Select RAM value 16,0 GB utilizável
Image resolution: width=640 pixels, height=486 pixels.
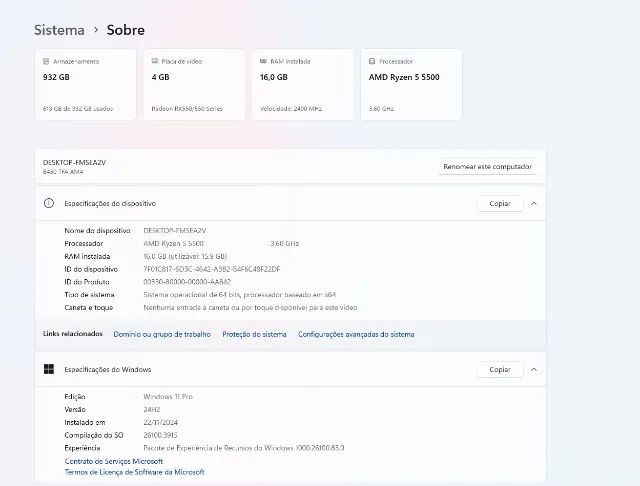(x=185, y=256)
